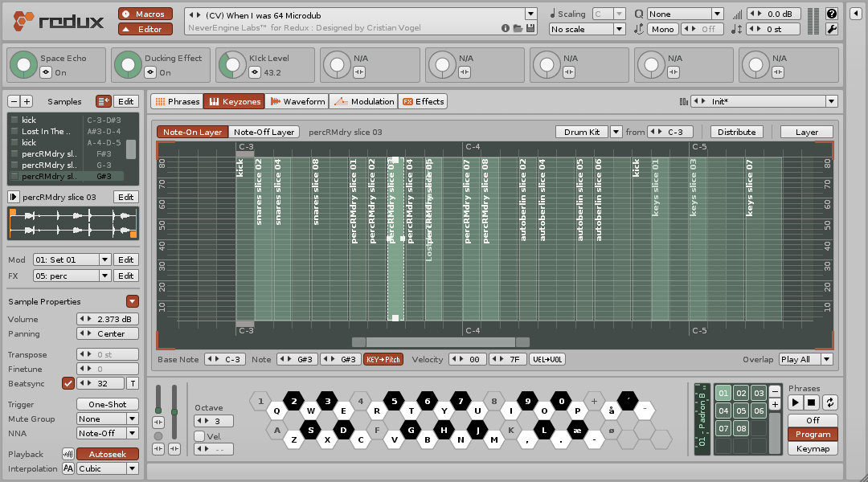Save preset with the floppy disk icon
This screenshot has width=868, height=482.
pyautogui.click(x=530, y=27)
